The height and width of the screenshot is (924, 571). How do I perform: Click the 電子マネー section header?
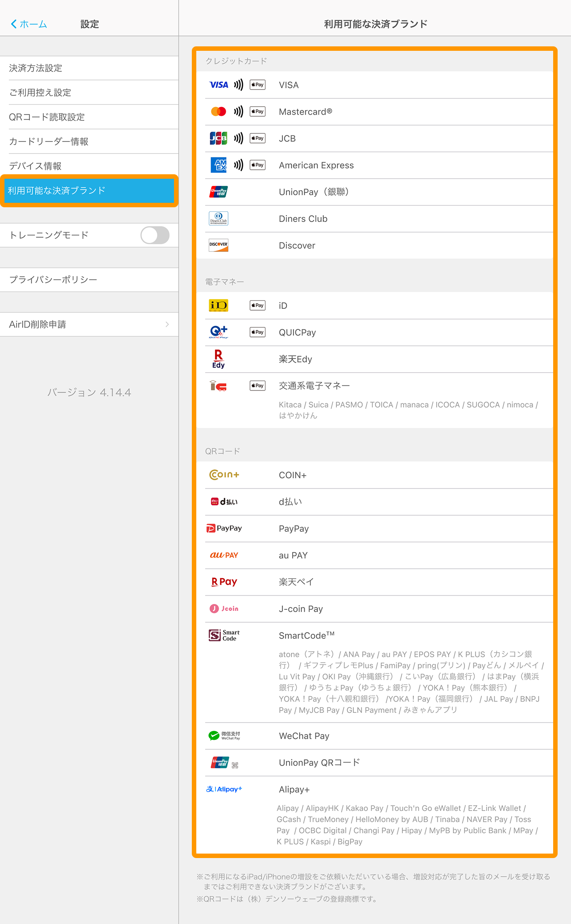click(x=224, y=282)
